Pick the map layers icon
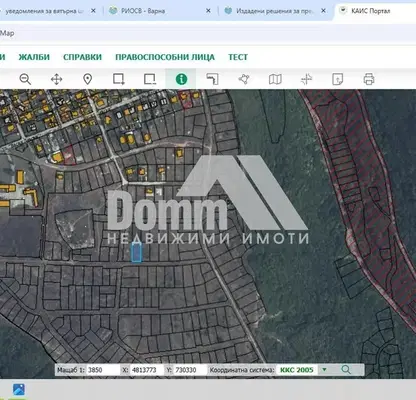The image size is (416, 400). click(275, 79)
